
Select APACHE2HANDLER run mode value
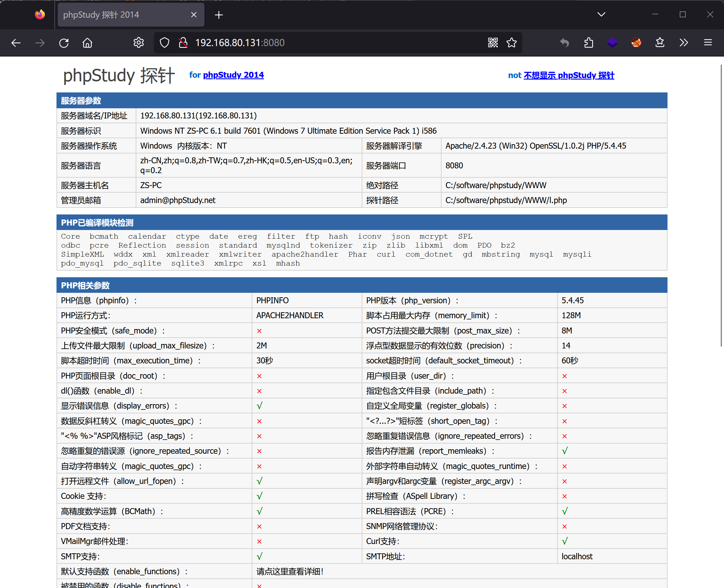(290, 315)
